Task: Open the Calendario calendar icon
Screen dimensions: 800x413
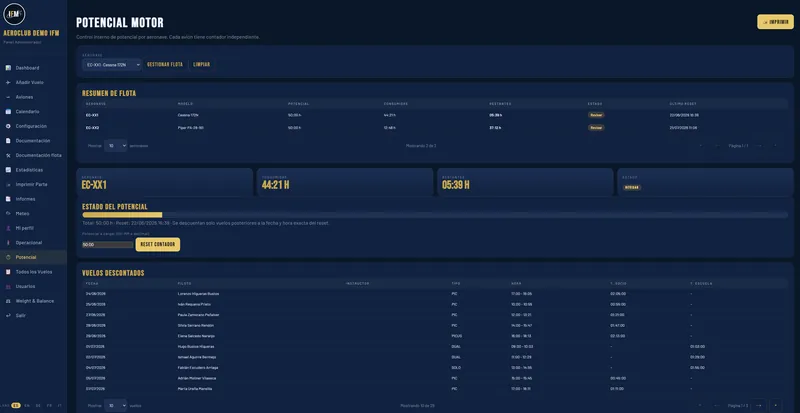Action: click(8, 111)
